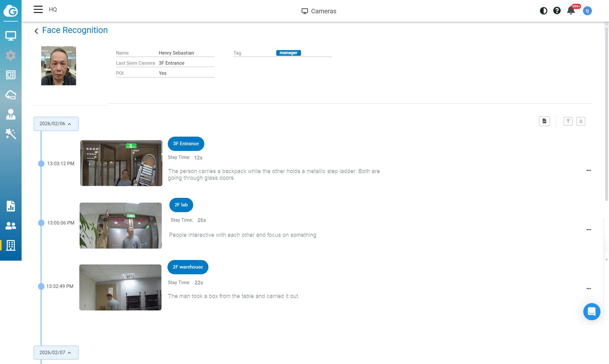Open the hamburger menu
The height and width of the screenshot is (364, 609).
(38, 10)
